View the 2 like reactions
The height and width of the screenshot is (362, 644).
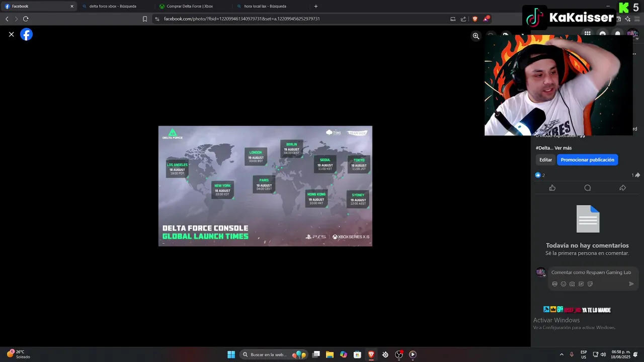540,175
